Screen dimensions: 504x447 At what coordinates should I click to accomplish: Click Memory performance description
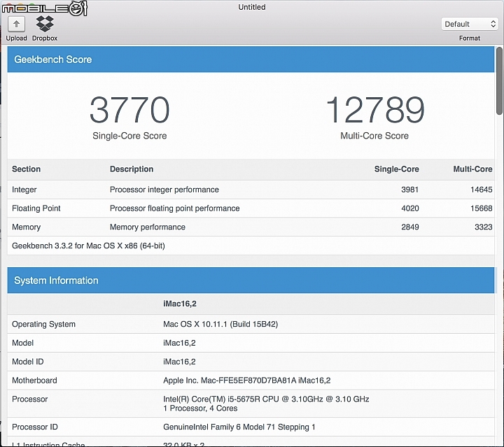click(x=148, y=227)
